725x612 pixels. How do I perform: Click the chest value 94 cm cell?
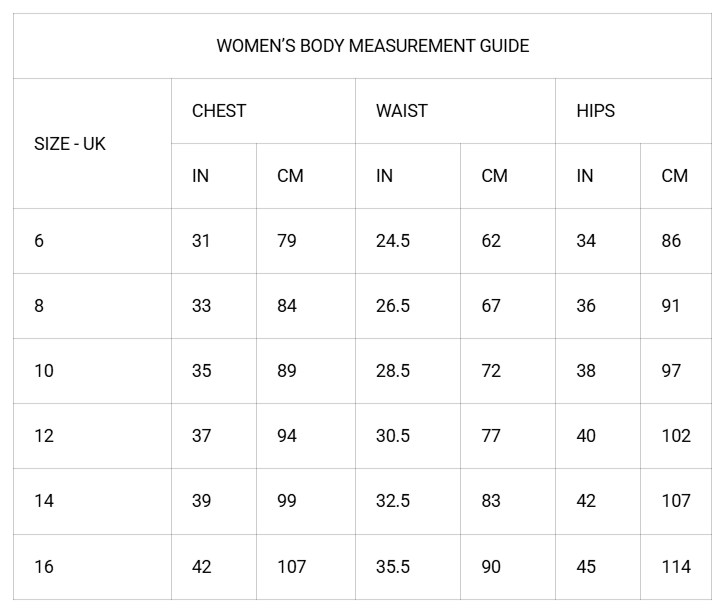click(x=287, y=436)
